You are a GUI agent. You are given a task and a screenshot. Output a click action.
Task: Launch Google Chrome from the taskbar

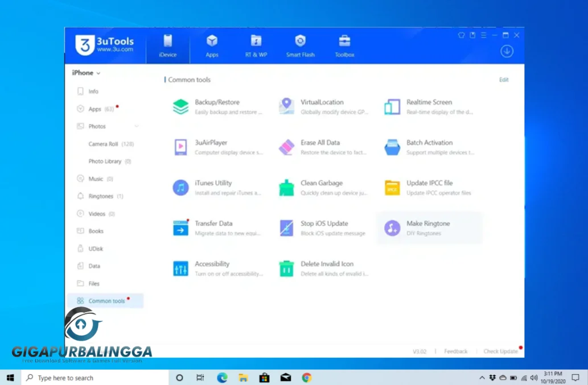tap(307, 378)
